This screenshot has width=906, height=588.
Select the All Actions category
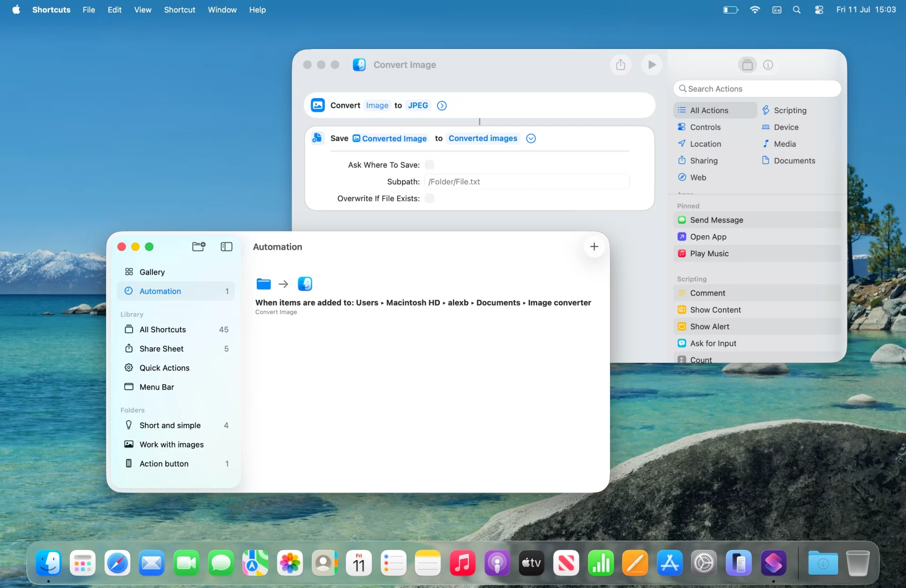coord(710,110)
